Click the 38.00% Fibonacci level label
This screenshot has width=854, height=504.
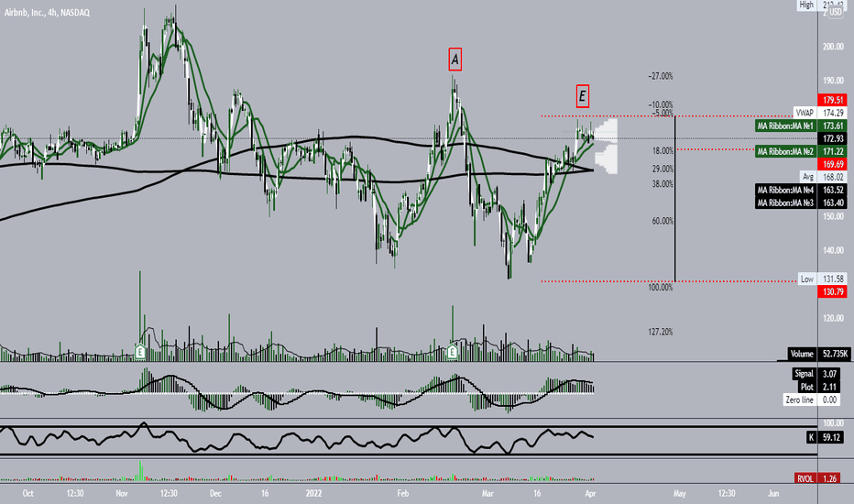click(x=662, y=184)
